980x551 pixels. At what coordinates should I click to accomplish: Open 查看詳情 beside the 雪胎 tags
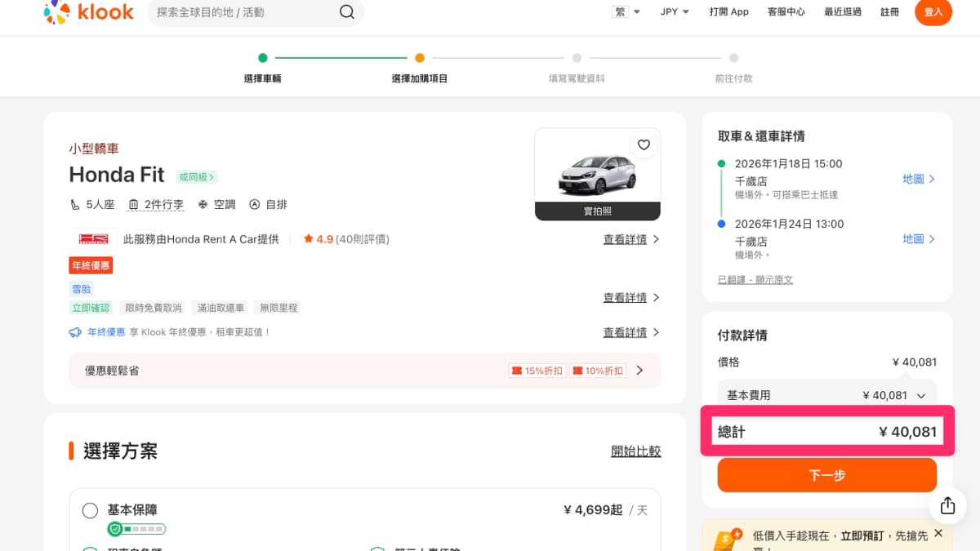pos(631,297)
